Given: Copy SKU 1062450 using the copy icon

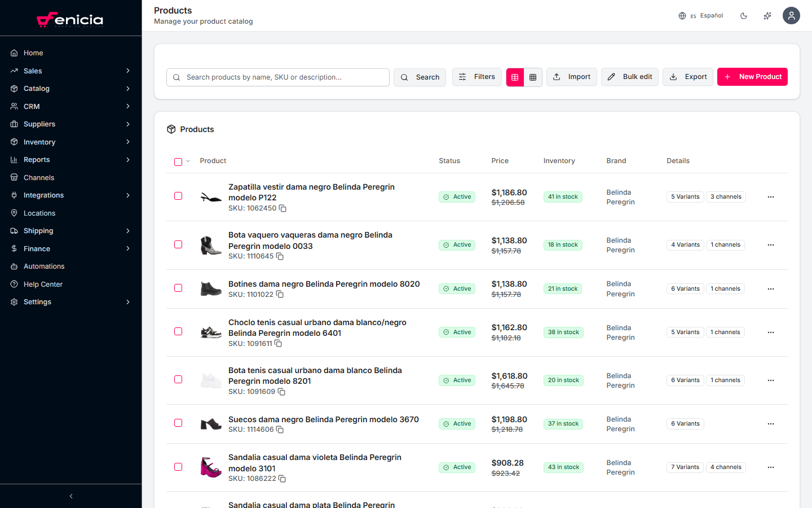Looking at the screenshot, I should [283, 208].
